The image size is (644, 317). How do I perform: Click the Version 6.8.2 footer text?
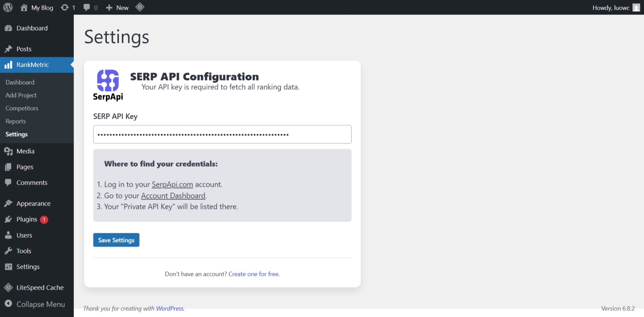pyautogui.click(x=618, y=308)
